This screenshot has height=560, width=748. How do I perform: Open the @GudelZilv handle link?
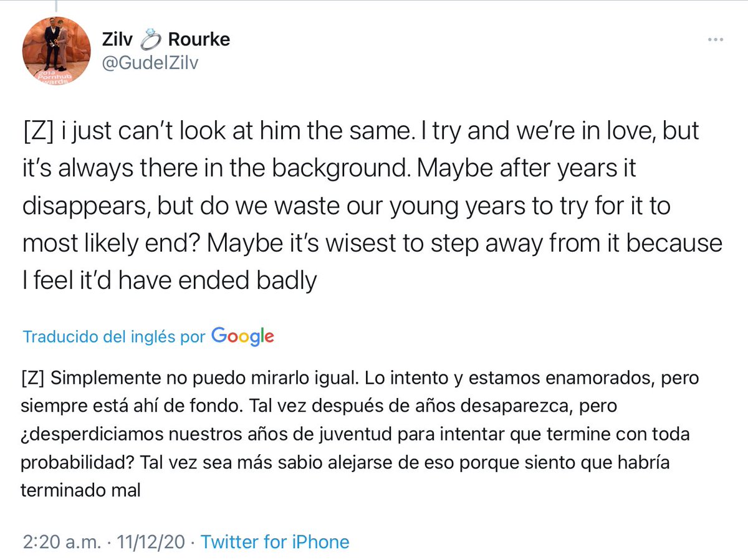[149, 63]
